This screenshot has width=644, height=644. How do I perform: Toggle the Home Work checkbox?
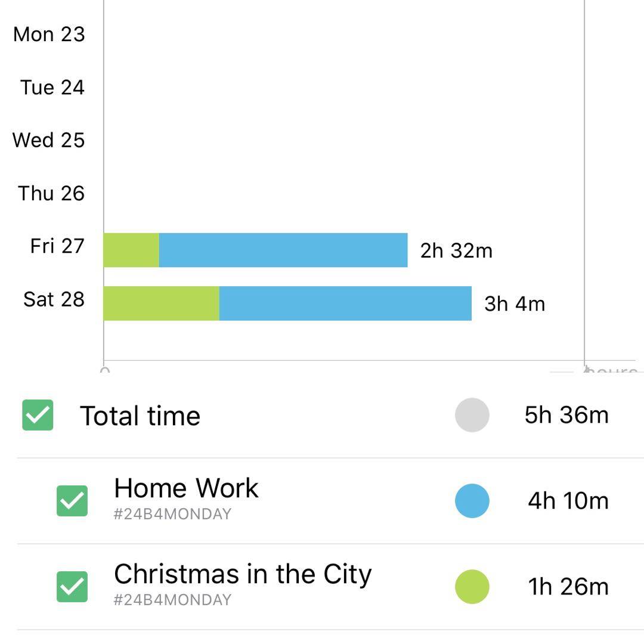click(72, 501)
